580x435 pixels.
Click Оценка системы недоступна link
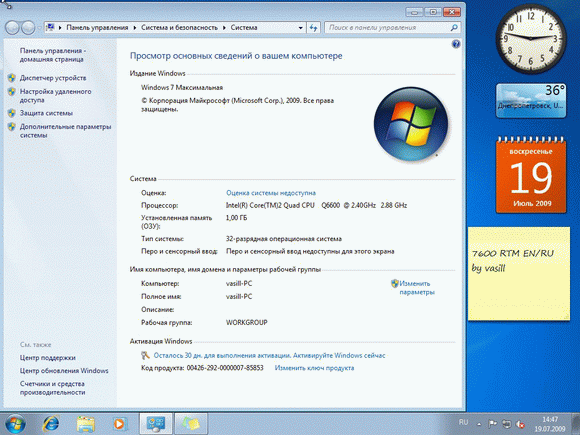pyautogui.click(x=271, y=193)
